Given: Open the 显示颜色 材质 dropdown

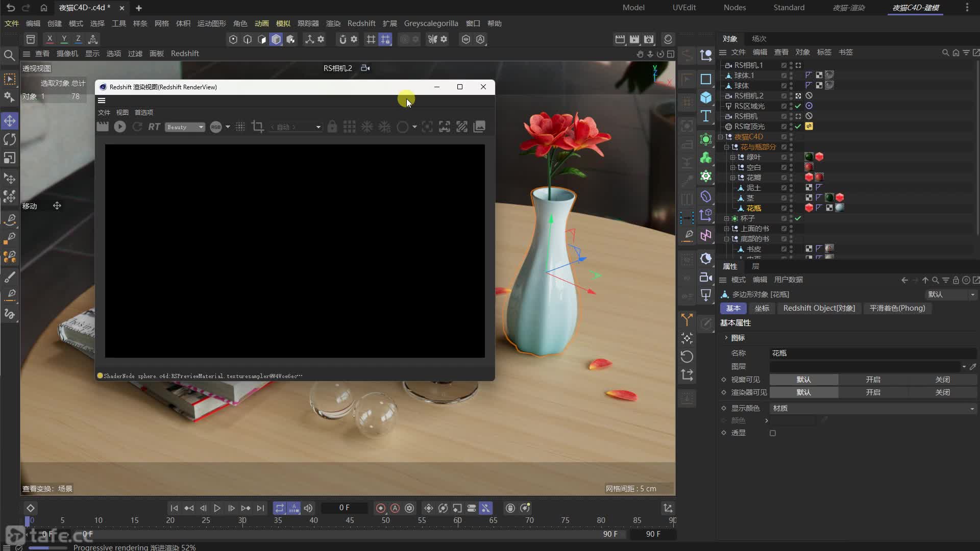Looking at the screenshot, I should click(x=873, y=408).
